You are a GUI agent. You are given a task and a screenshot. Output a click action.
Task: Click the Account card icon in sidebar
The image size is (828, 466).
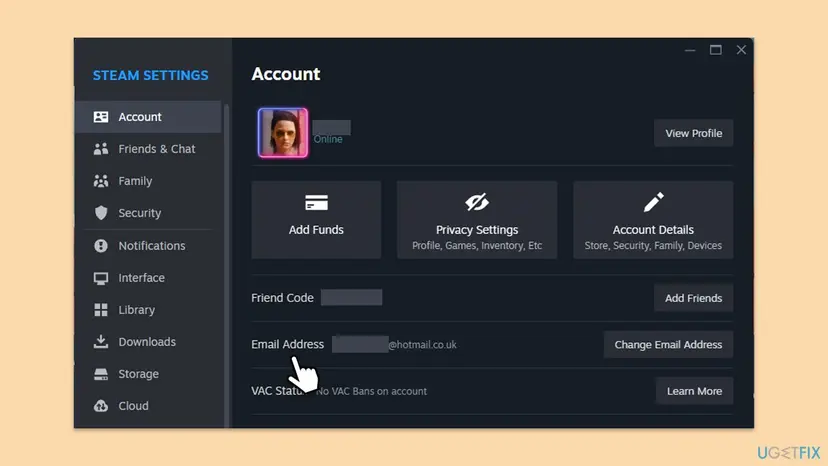pos(101,117)
